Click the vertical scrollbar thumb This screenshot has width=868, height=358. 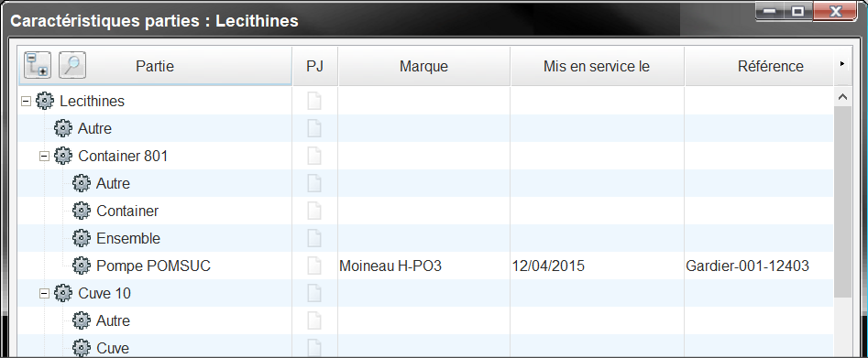(842, 202)
